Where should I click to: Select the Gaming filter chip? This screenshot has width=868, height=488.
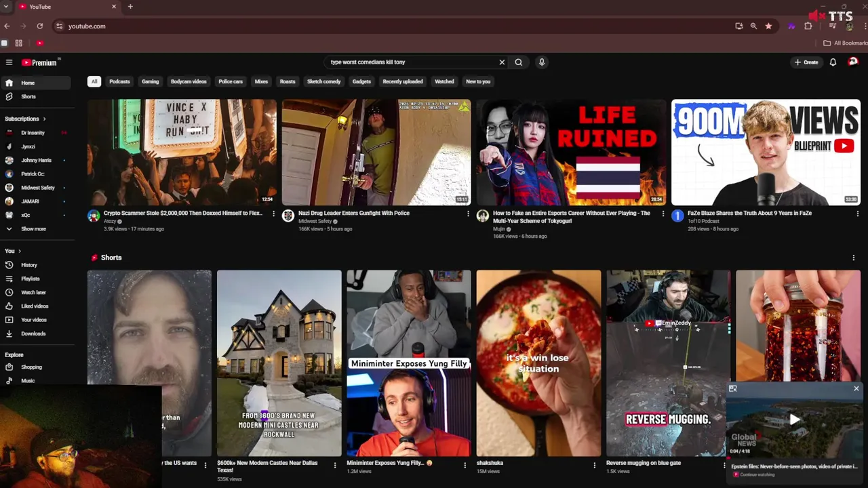pyautogui.click(x=151, y=81)
